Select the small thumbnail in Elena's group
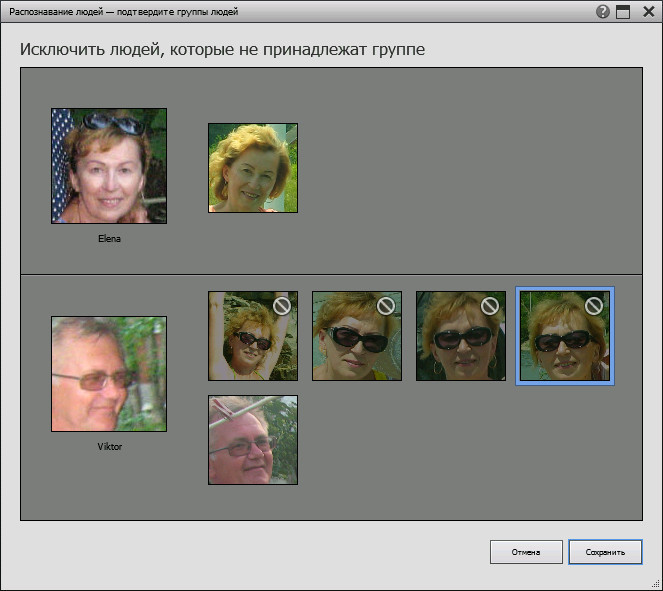Image resolution: width=663 pixels, height=591 pixels. (253, 168)
